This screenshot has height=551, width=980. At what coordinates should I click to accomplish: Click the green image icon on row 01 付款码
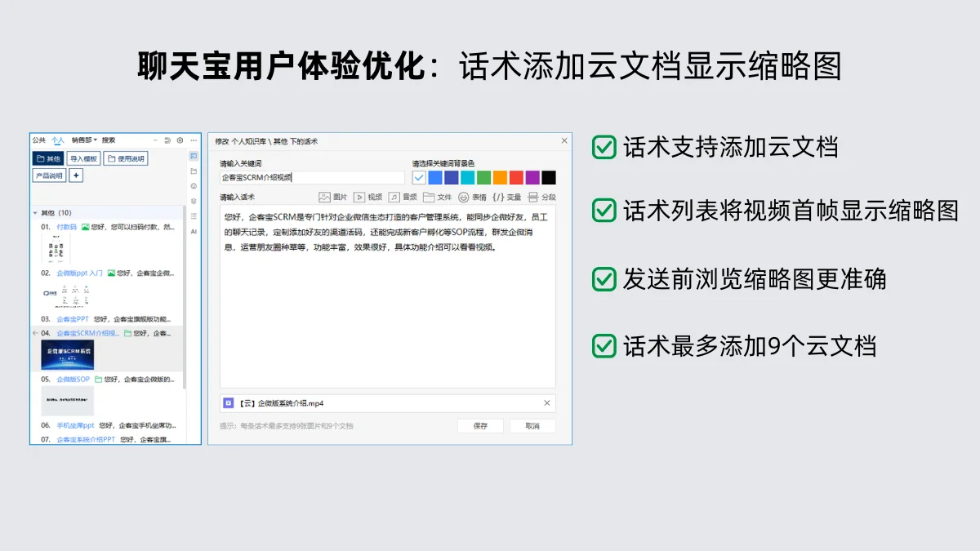coord(86,227)
